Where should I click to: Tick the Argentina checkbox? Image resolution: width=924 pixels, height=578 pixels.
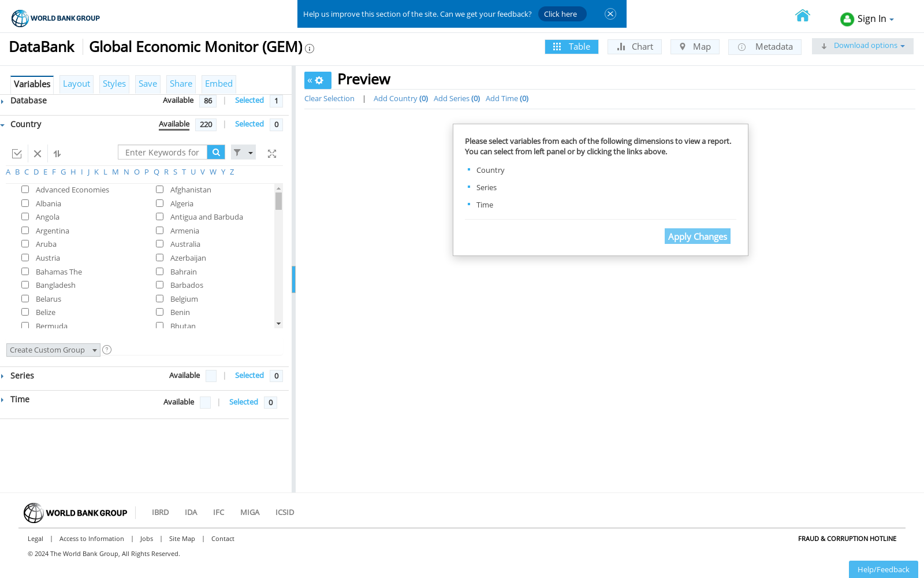click(x=25, y=230)
